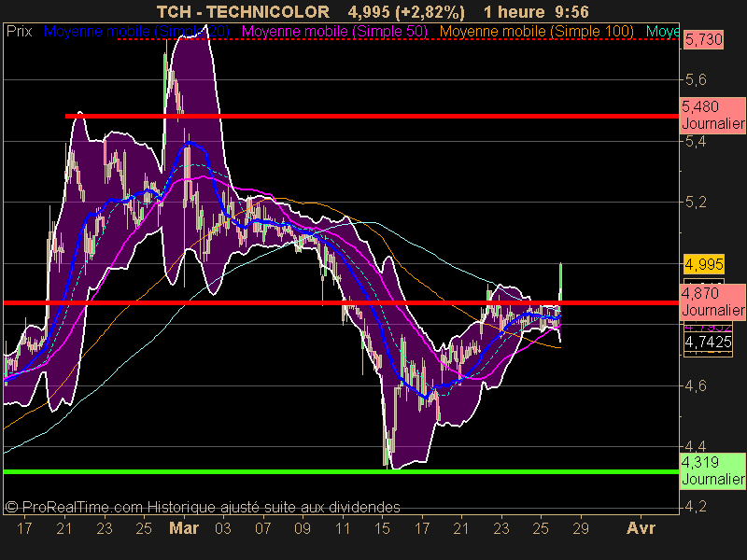Viewport: 747px width, 560px height.
Task: Click the 5,730 price tag
Action: (704, 39)
